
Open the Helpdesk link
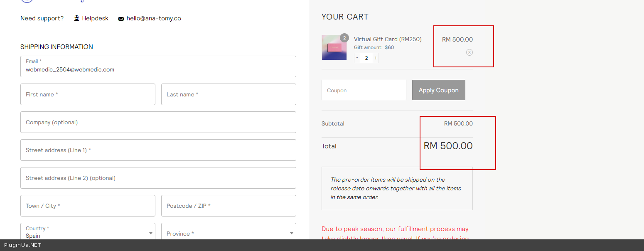click(x=95, y=18)
